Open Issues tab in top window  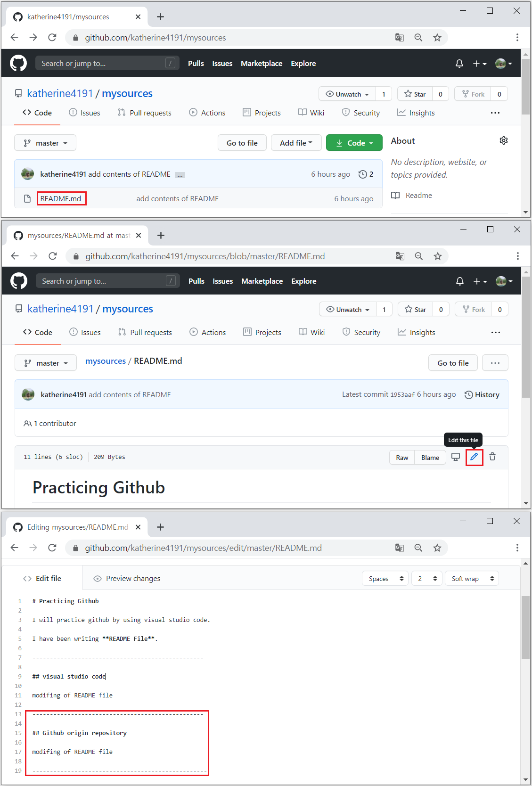(85, 113)
